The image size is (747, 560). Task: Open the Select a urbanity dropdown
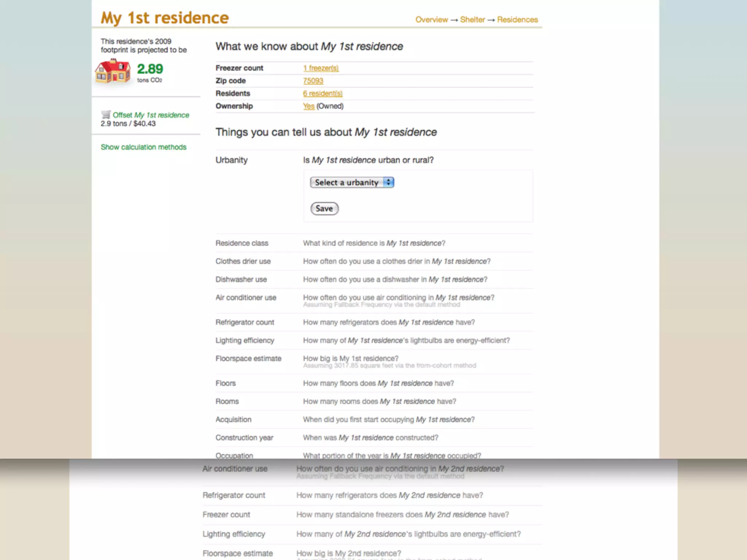(352, 182)
